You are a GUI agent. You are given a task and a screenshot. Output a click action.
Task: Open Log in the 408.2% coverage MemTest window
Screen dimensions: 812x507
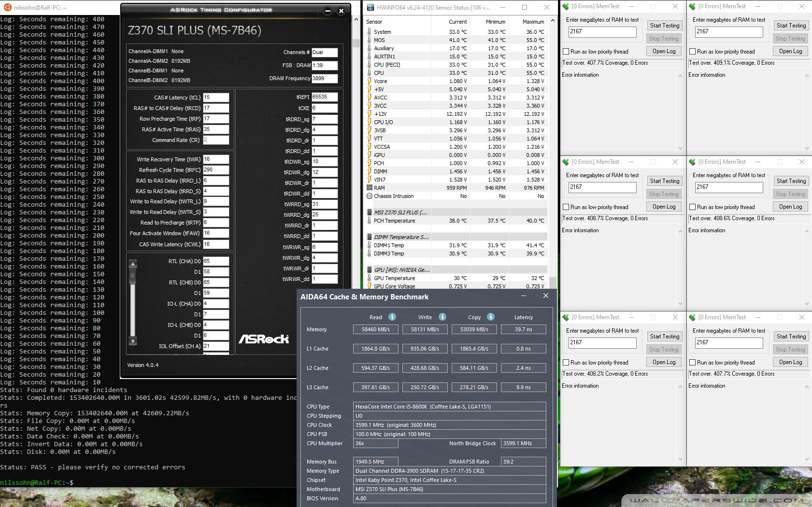pyautogui.click(x=665, y=362)
